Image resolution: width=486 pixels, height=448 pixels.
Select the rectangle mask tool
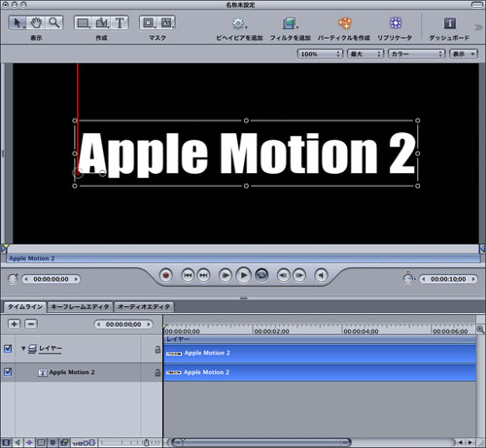pos(149,22)
